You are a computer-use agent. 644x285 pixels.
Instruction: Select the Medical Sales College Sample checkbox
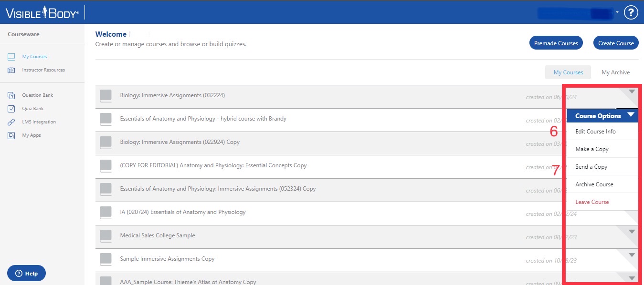click(x=106, y=235)
